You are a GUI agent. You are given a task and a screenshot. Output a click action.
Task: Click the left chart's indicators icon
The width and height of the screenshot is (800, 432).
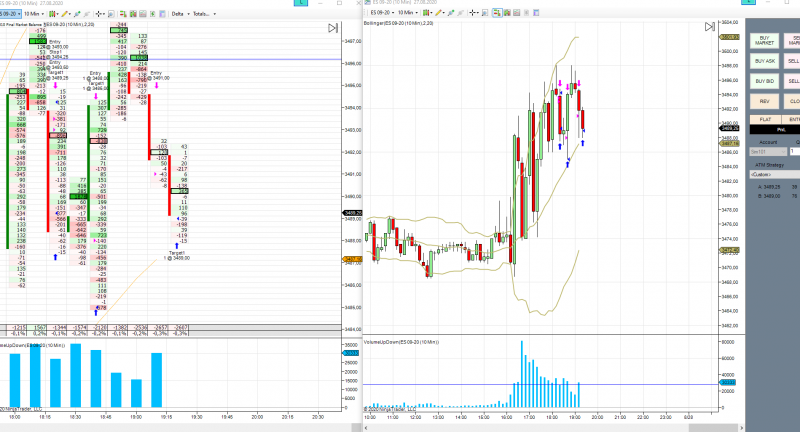77,14
